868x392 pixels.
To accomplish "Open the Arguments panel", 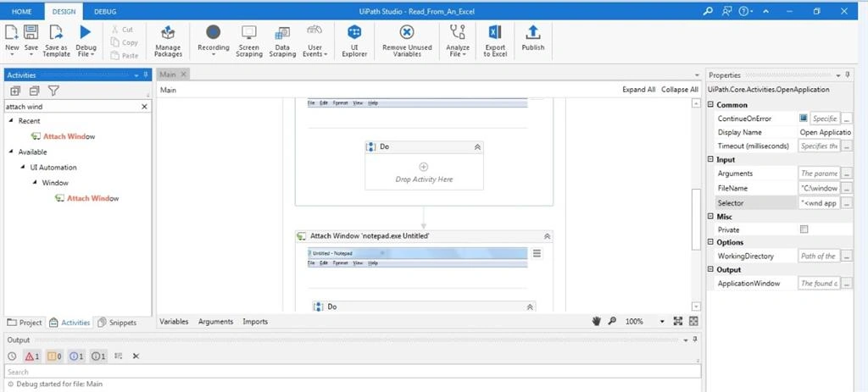I will click(x=216, y=321).
